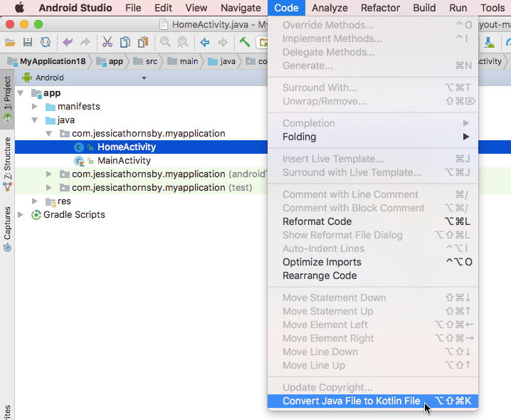The height and width of the screenshot is (420, 511).
Task: Expand the res folder
Action: click(35, 201)
